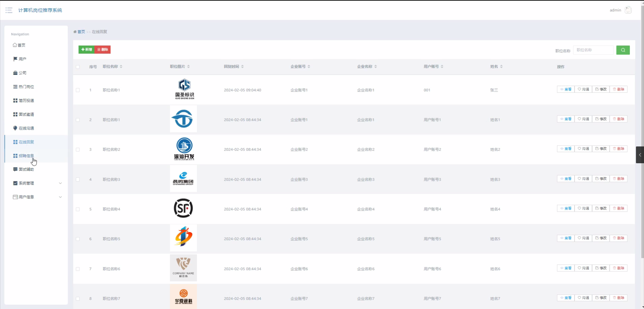
Task: Click 修改 edit button in row 1
Action: tap(601, 89)
